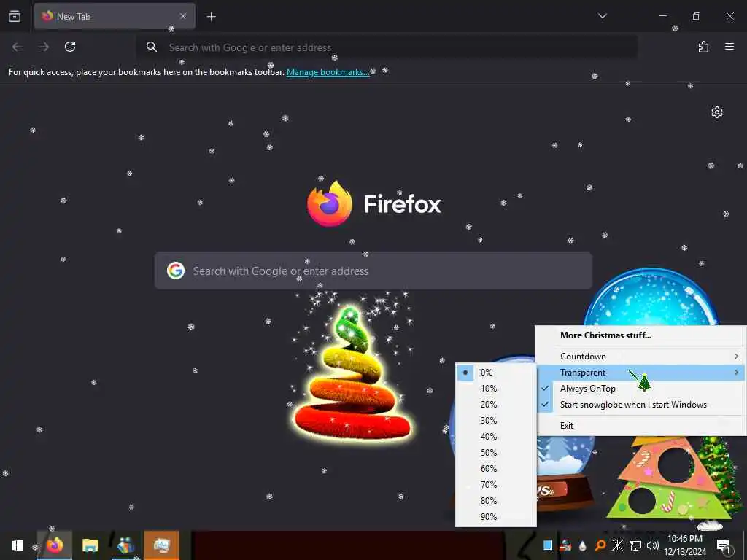Open the new tab personalize gear

pos(716,112)
